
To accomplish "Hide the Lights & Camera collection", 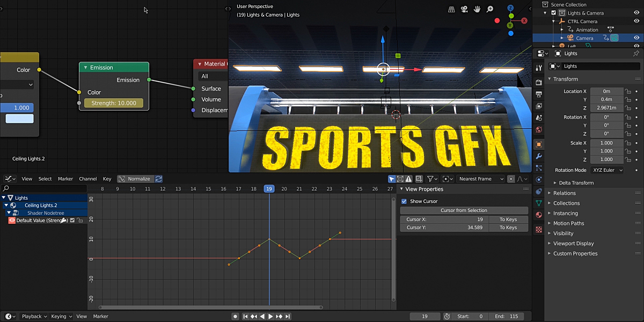I will 636,12.
